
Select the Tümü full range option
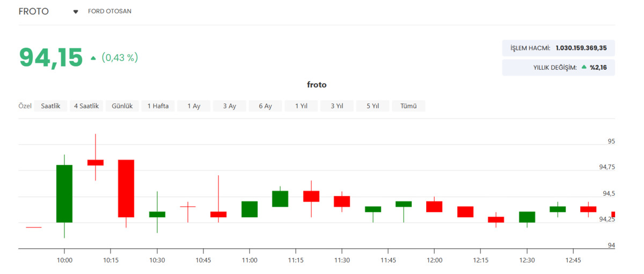click(x=408, y=106)
